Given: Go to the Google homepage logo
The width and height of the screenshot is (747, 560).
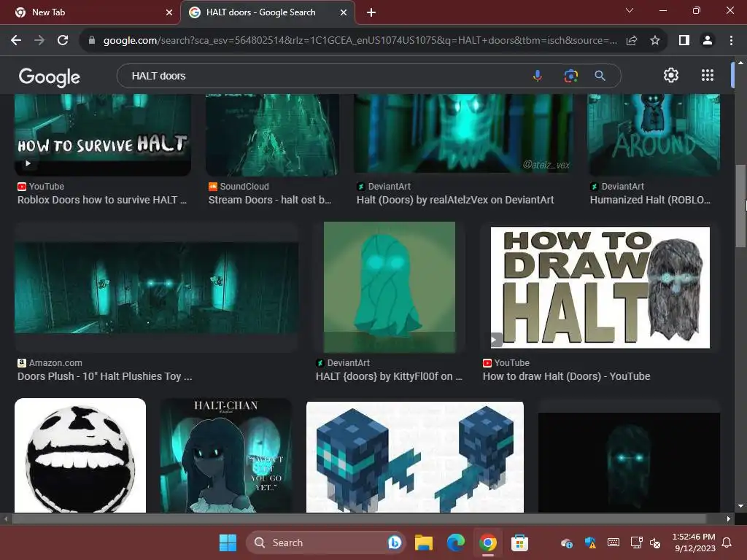Looking at the screenshot, I should click(49, 77).
